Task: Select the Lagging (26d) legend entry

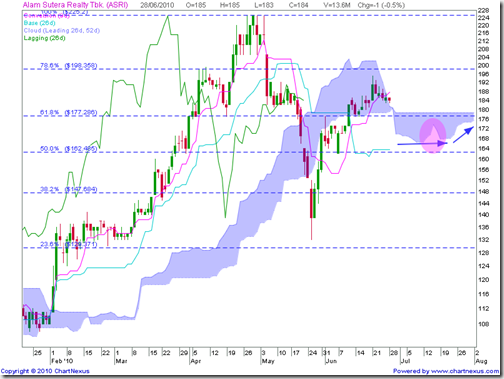Action: coord(44,38)
